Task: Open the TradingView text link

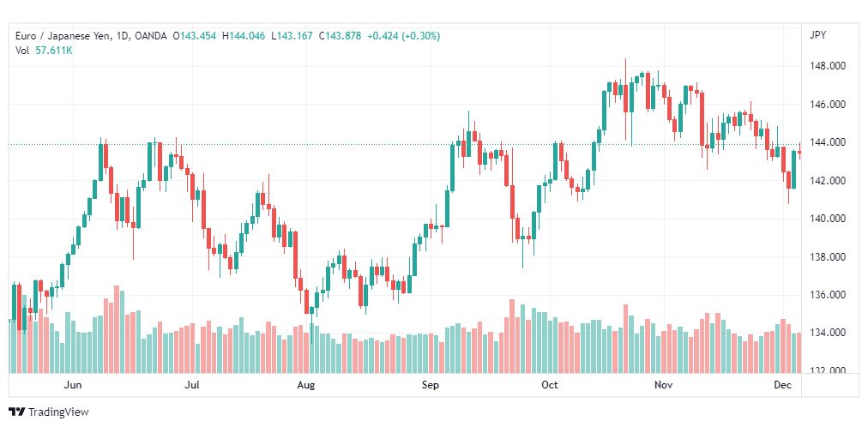Action: click(x=58, y=412)
